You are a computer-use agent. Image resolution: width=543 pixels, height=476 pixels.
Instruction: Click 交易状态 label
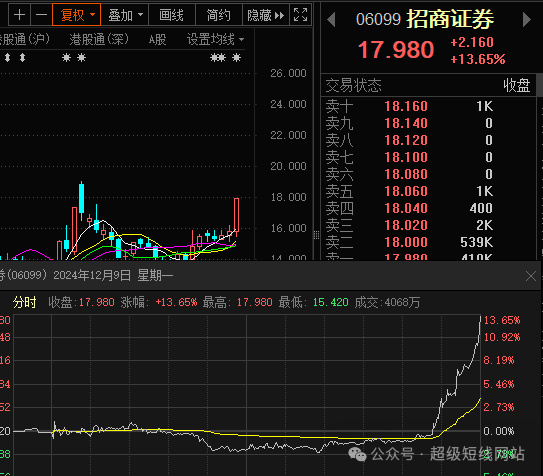click(354, 85)
